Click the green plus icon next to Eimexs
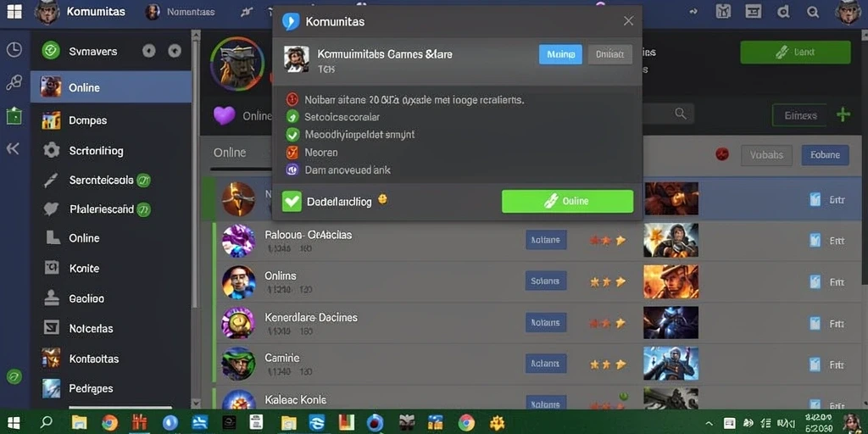The image size is (868, 434). coord(843,114)
